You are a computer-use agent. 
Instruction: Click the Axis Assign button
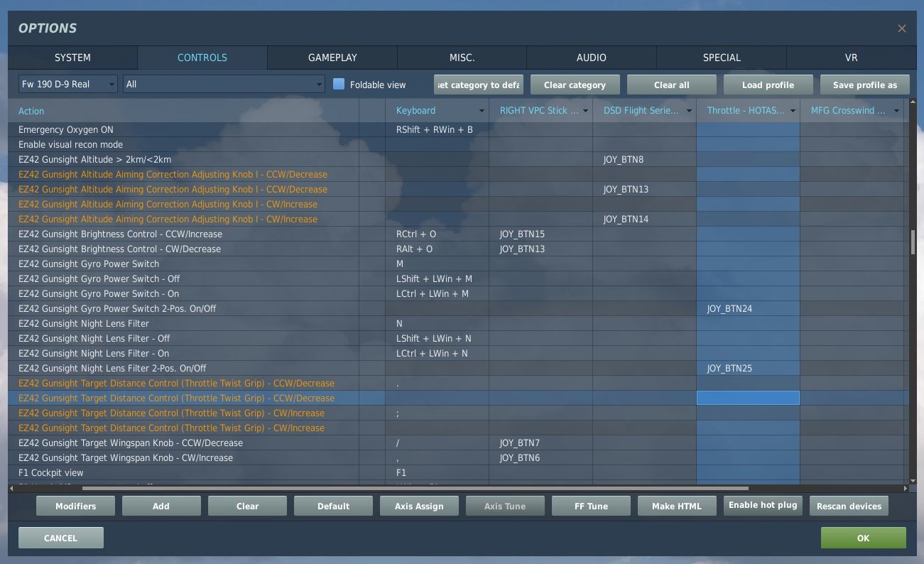[x=419, y=506]
